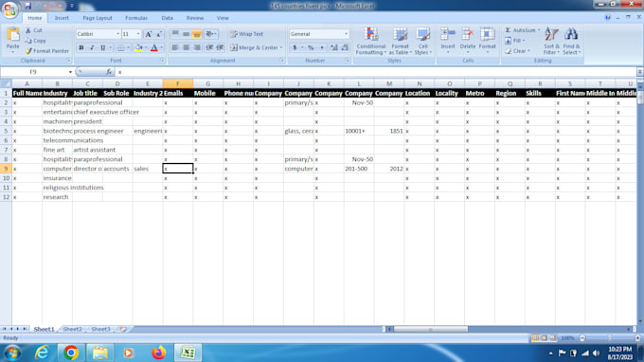Decrease font size with Shrink Font

pyautogui.click(x=159, y=34)
